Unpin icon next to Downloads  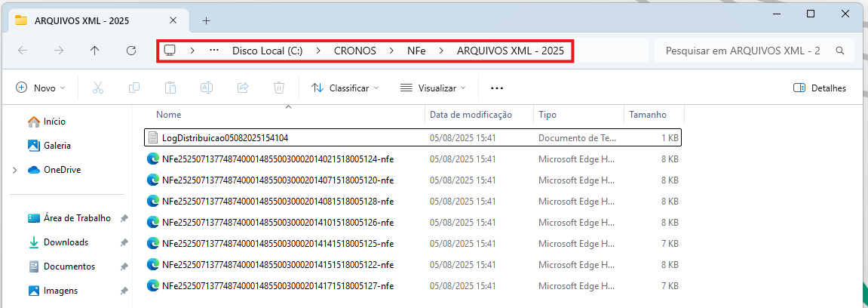point(124,242)
